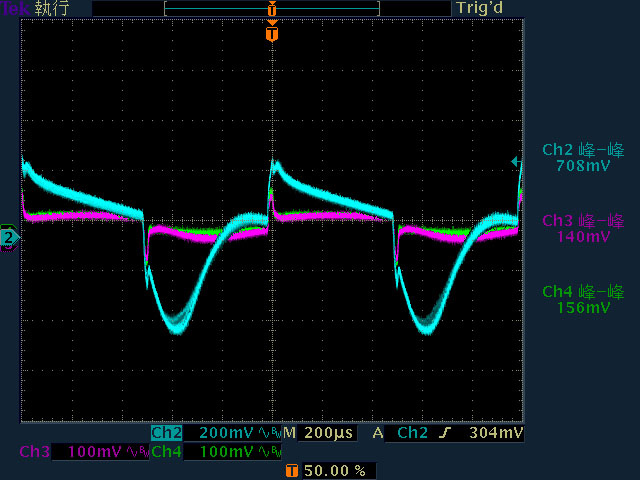This screenshot has height=480, width=640.
Task: Click Ch3 AC coupling bandwidth icon
Action: click(x=138, y=451)
